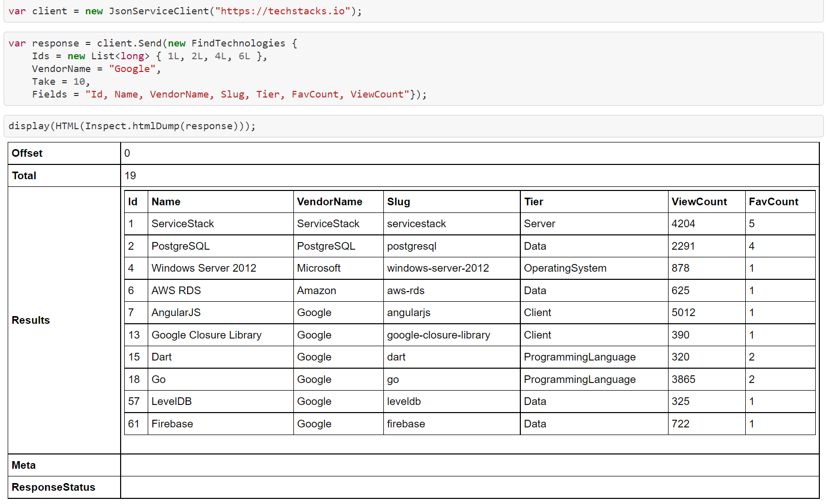Click the FavCount column header
The width and height of the screenshot is (827, 504).
(x=780, y=202)
